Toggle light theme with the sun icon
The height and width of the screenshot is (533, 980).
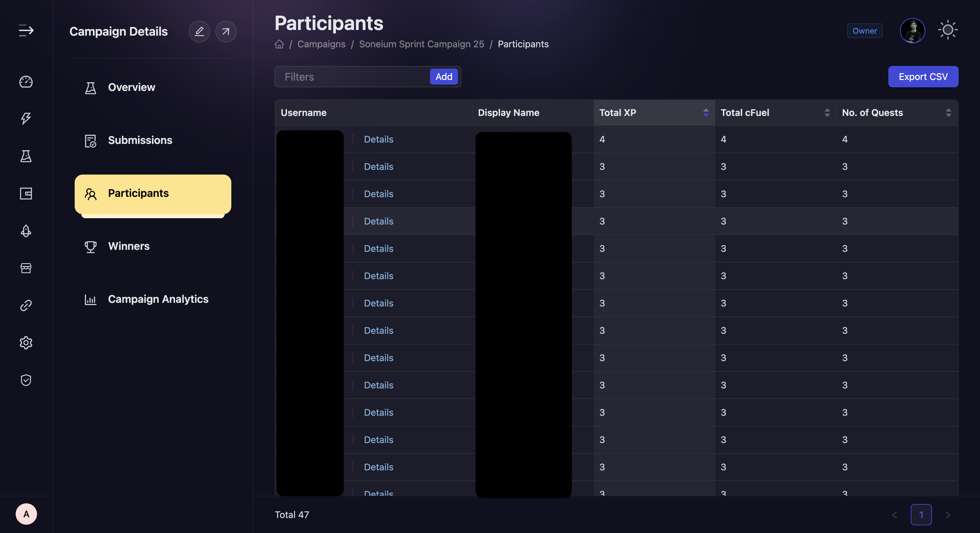[x=948, y=30]
